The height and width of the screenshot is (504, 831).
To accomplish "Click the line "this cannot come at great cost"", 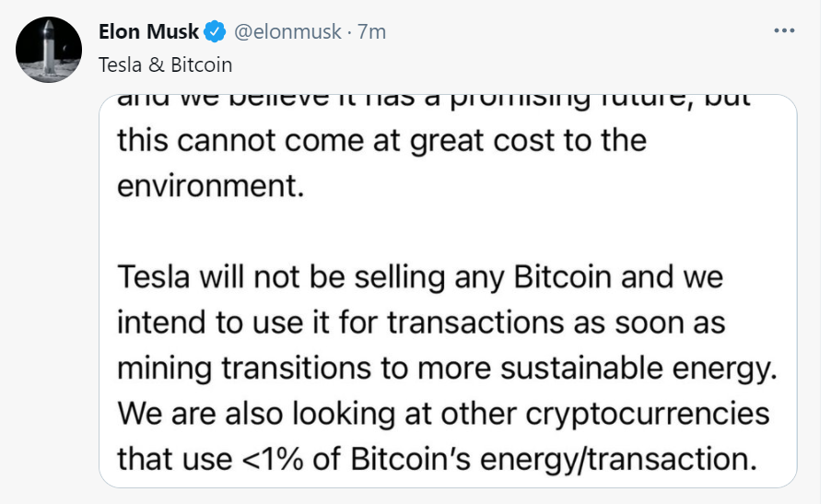I will coord(381,141).
